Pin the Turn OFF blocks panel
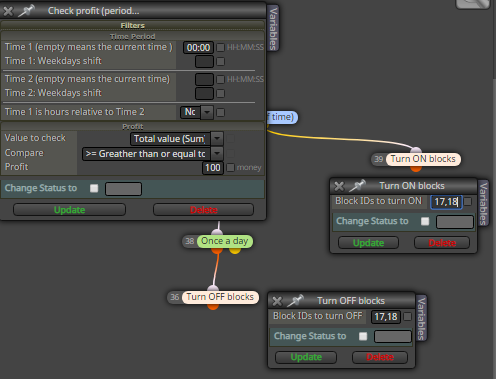The width and height of the screenshot is (496, 379). 295,301
